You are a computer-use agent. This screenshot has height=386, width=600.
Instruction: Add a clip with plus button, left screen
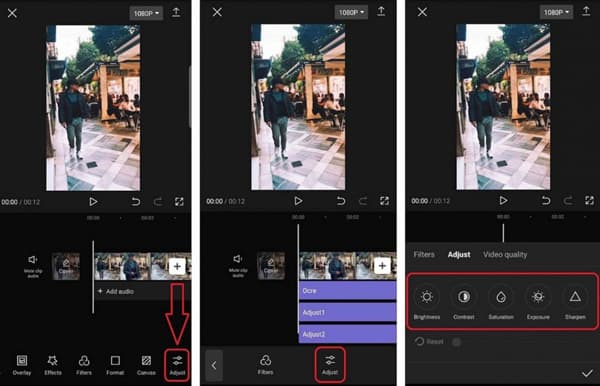tap(177, 266)
